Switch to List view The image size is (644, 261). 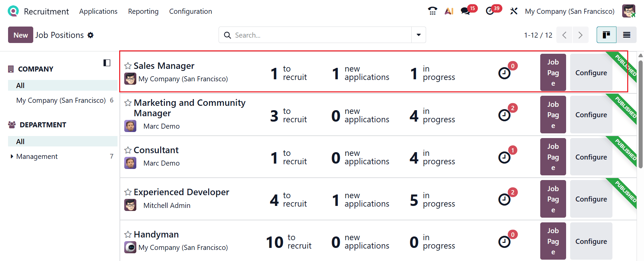pos(627,35)
